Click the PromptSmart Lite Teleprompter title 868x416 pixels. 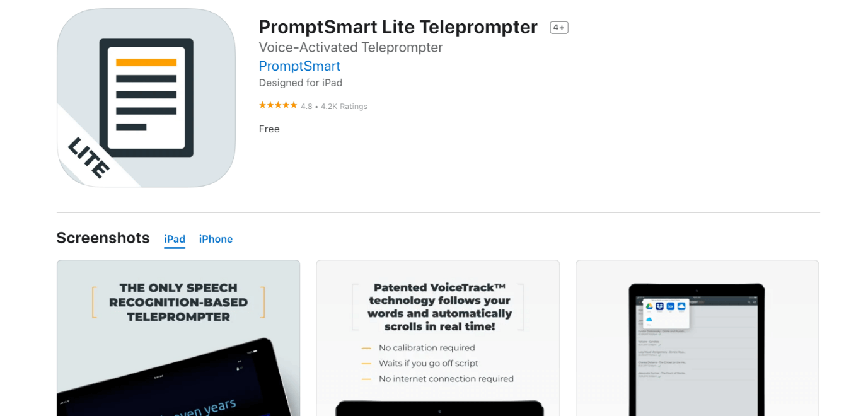pyautogui.click(x=398, y=27)
